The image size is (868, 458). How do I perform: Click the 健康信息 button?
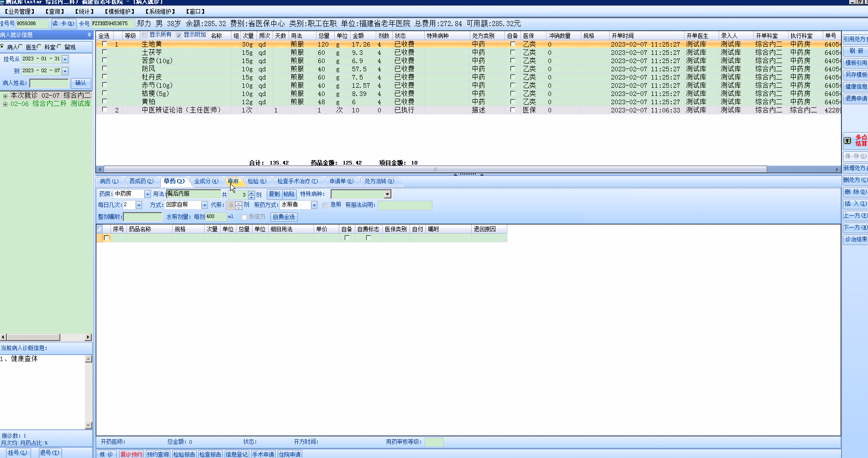pos(856,87)
